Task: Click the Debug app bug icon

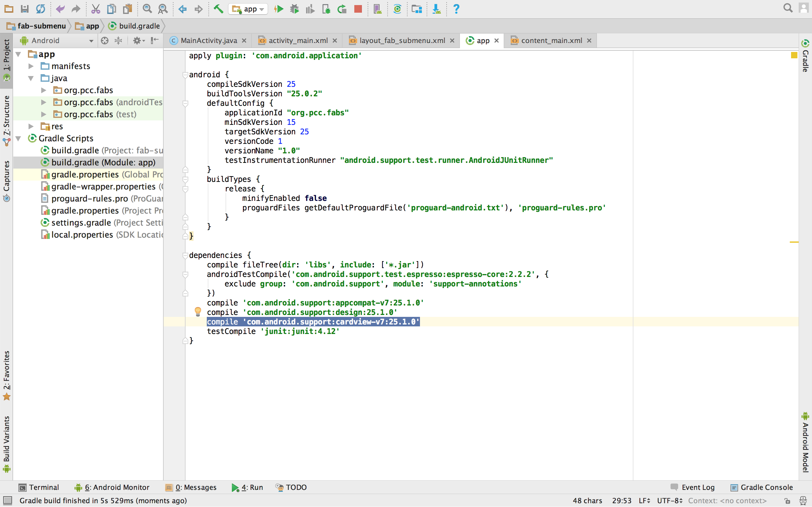Action: pos(294,9)
